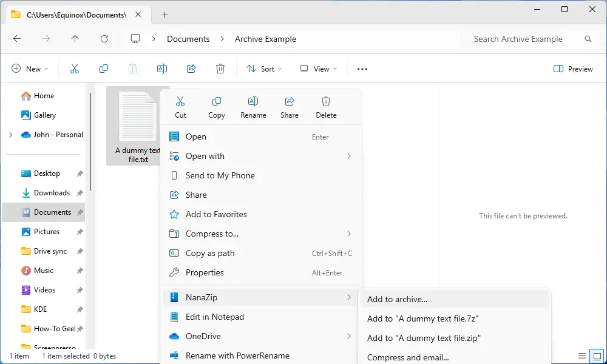Screen dimensions: 607x364
Task: Open the New dropdown menu
Action: 30,69
